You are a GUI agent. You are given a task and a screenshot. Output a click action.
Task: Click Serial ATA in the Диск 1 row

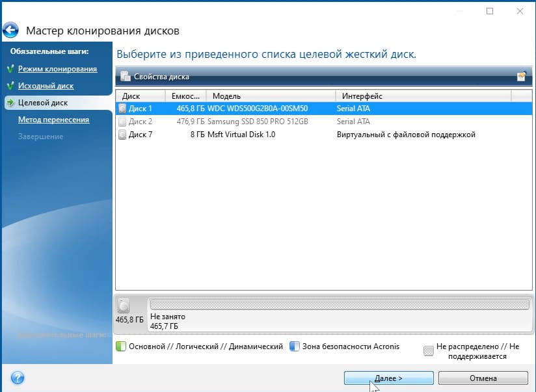pos(353,109)
